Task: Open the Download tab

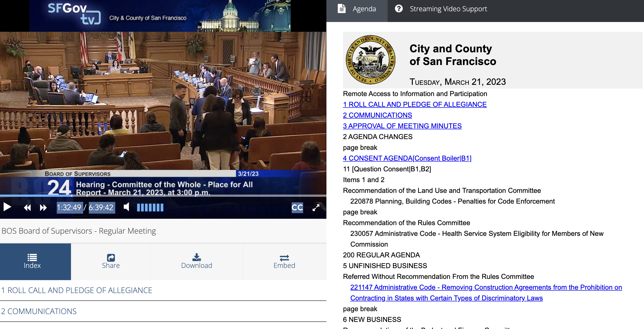Action: pos(196,261)
